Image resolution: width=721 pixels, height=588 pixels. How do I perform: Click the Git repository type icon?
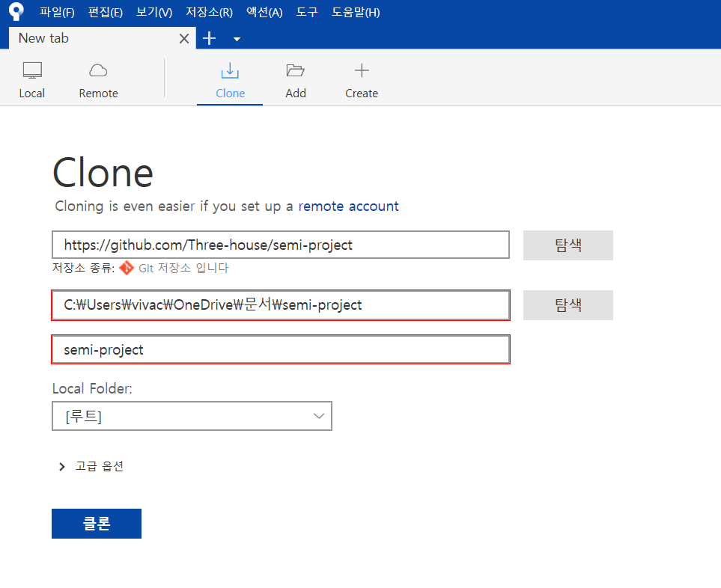click(127, 268)
